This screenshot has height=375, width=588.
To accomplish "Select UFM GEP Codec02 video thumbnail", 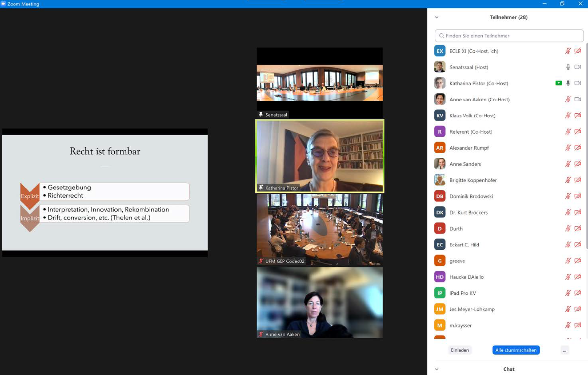I will click(320, 229).
